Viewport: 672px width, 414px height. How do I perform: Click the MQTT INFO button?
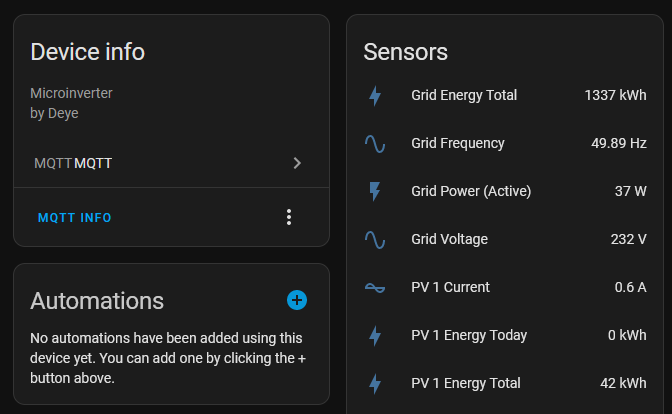[75, 218]
